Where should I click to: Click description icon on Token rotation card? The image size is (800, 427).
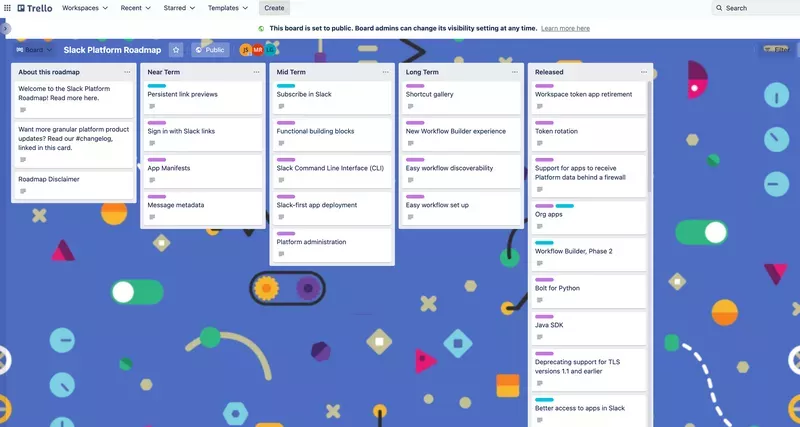coord(539,143)
